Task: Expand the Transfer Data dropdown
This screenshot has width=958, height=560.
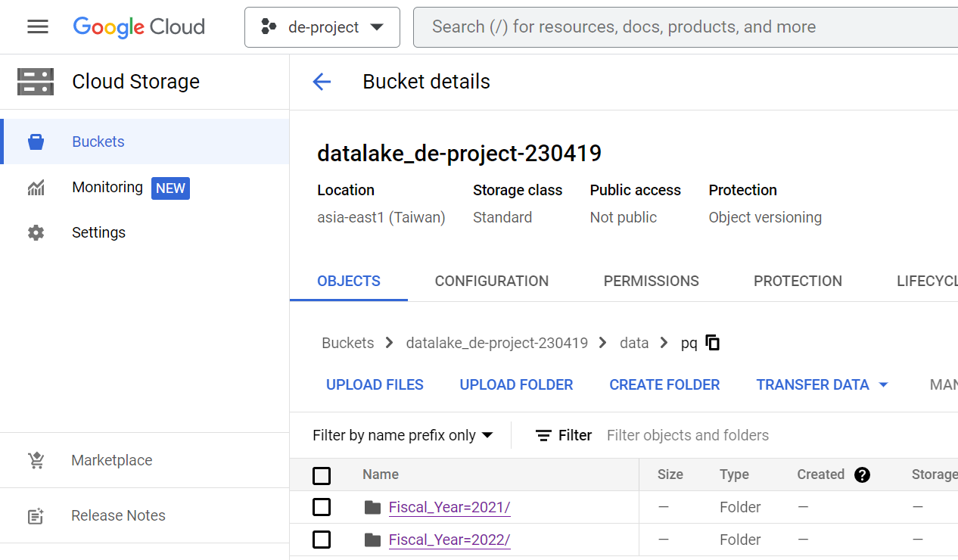Action: coord(822,384)
